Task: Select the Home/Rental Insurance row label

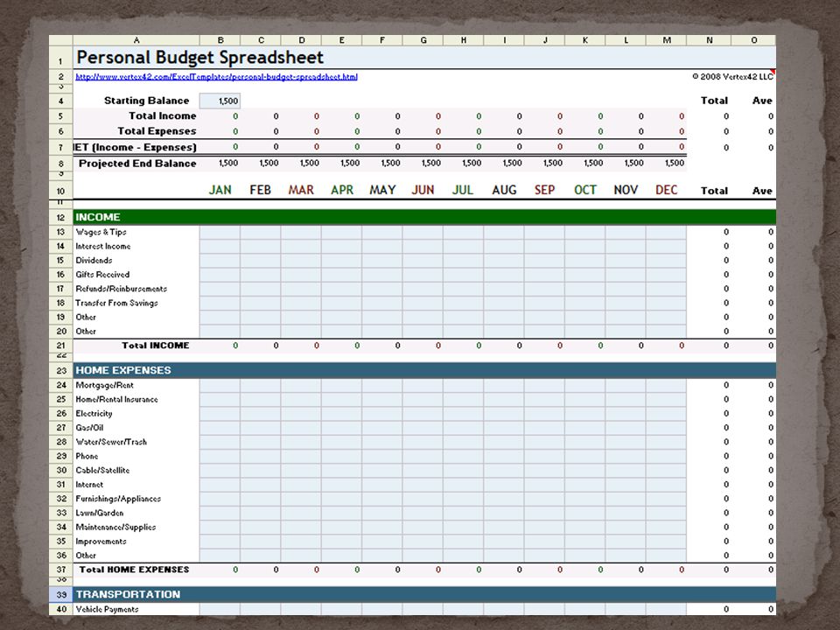Action: [116, 400]
